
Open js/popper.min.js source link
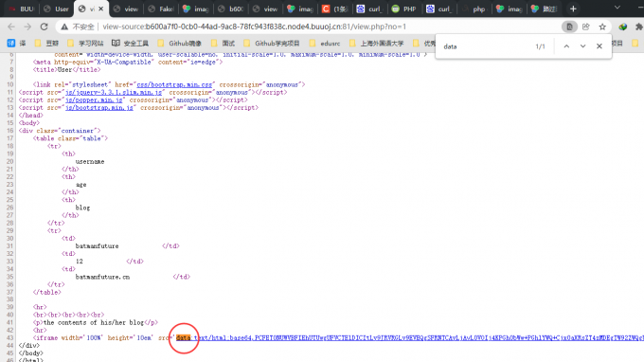94,100
